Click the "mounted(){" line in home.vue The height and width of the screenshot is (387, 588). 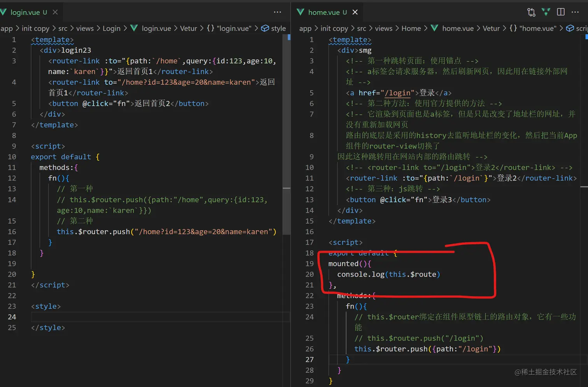click(350, 264)
